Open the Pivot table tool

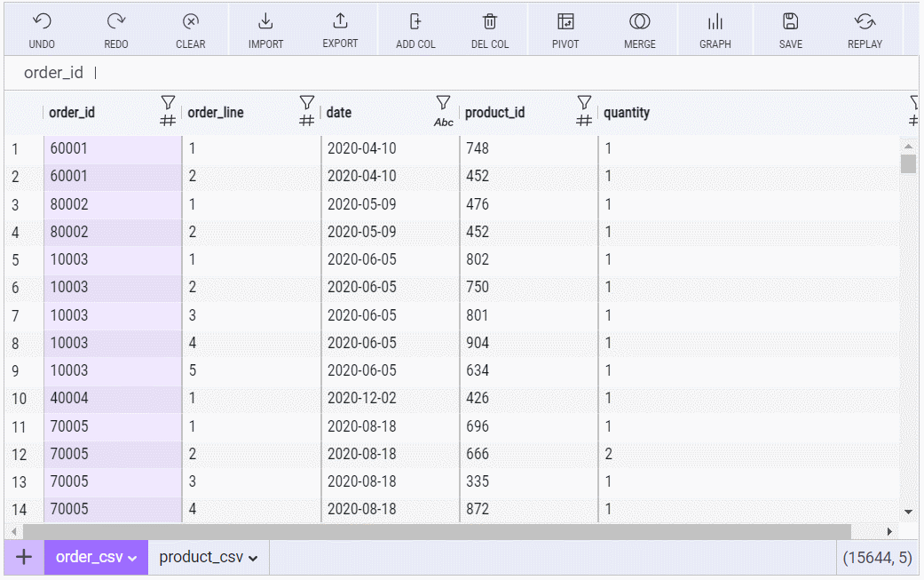565,22
